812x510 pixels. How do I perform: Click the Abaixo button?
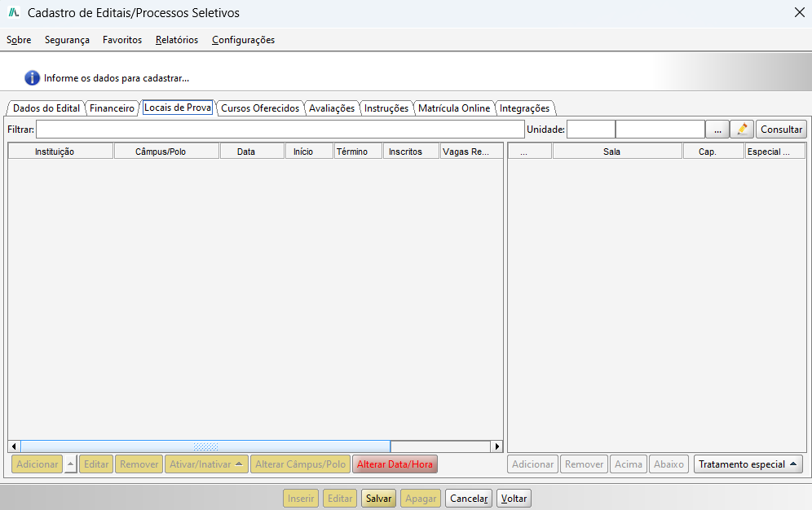coord(669,464)
